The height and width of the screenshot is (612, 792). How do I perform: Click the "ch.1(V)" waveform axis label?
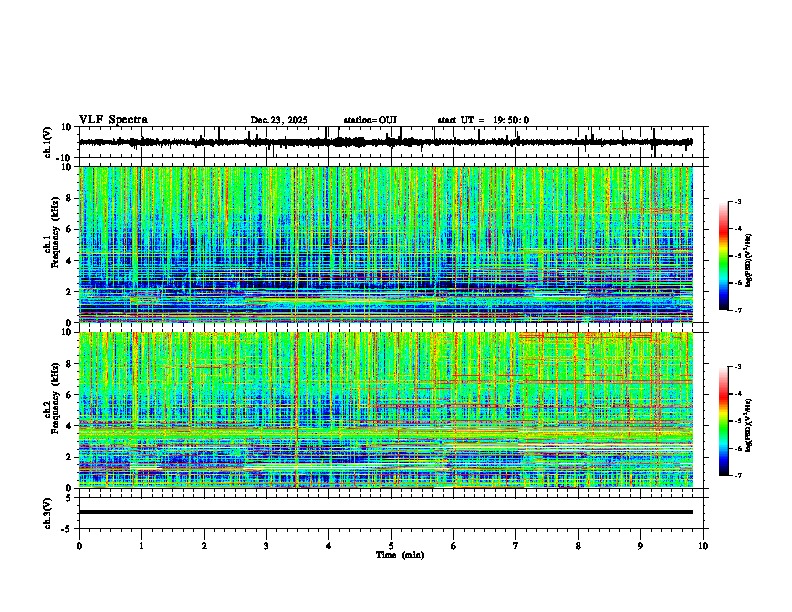pos(47,142)
